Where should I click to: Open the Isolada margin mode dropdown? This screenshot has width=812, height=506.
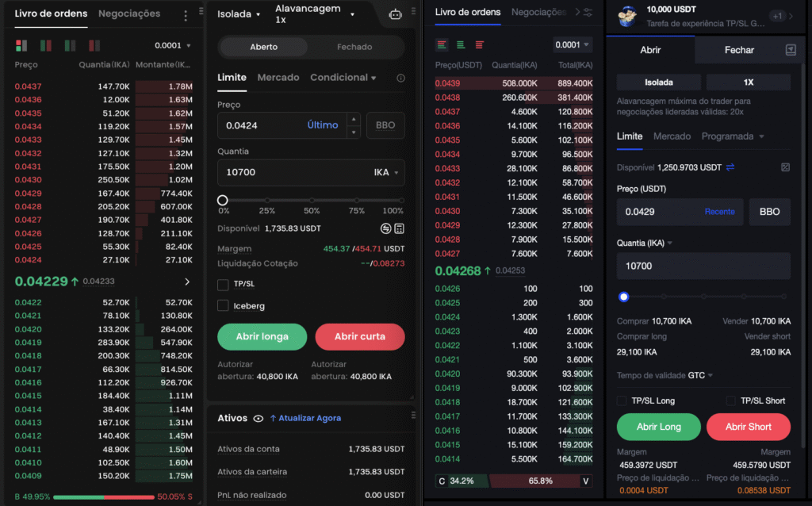click(x=239, y=14)
